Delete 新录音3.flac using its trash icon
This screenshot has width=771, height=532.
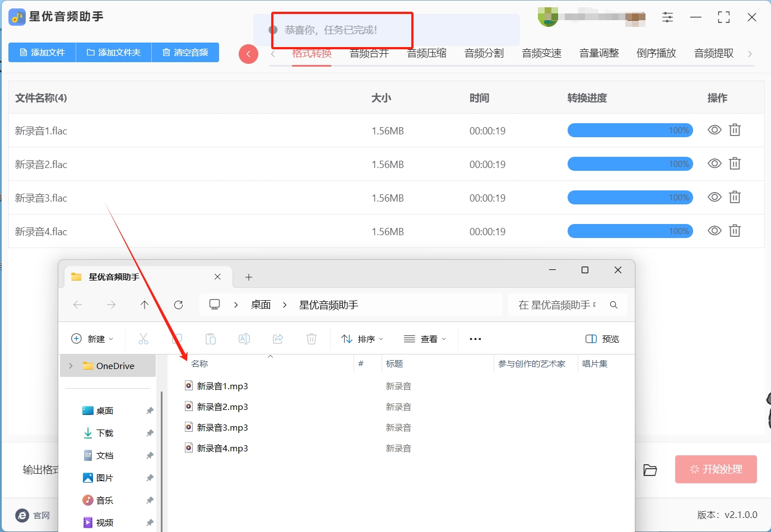coord(735,197)
